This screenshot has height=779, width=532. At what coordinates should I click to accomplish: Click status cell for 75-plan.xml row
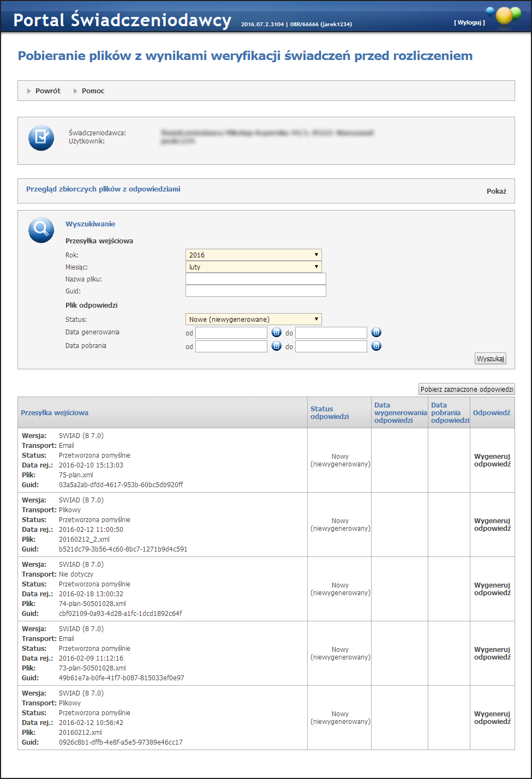[x=340, y=460]
